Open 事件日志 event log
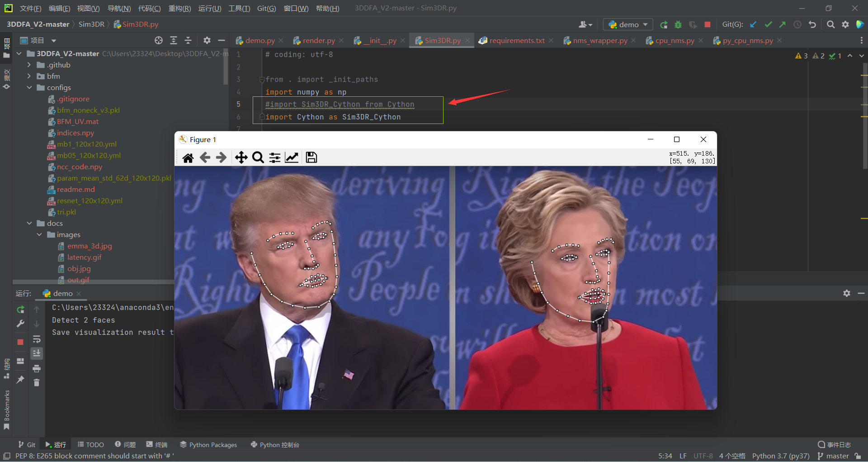The image size is (868, 462). [835, 445]
